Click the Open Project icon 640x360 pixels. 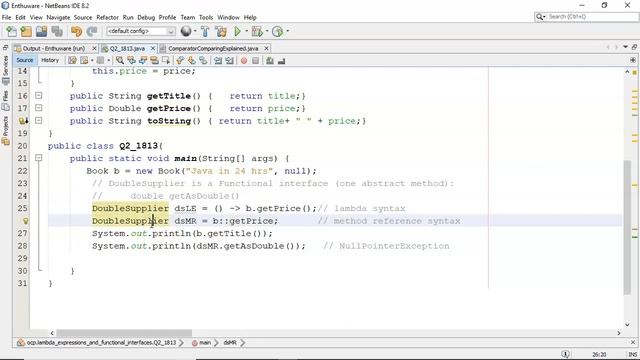coord(41,31)
